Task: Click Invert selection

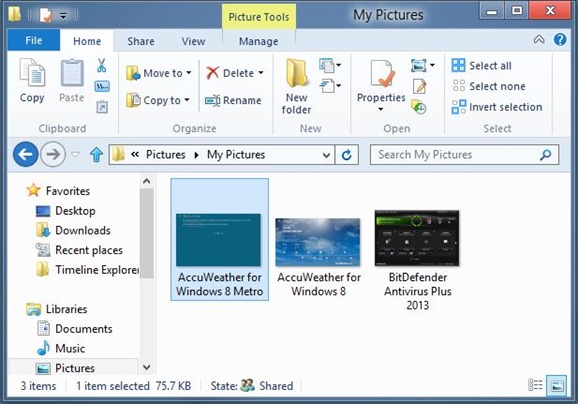Action: (x=497, y=107)
